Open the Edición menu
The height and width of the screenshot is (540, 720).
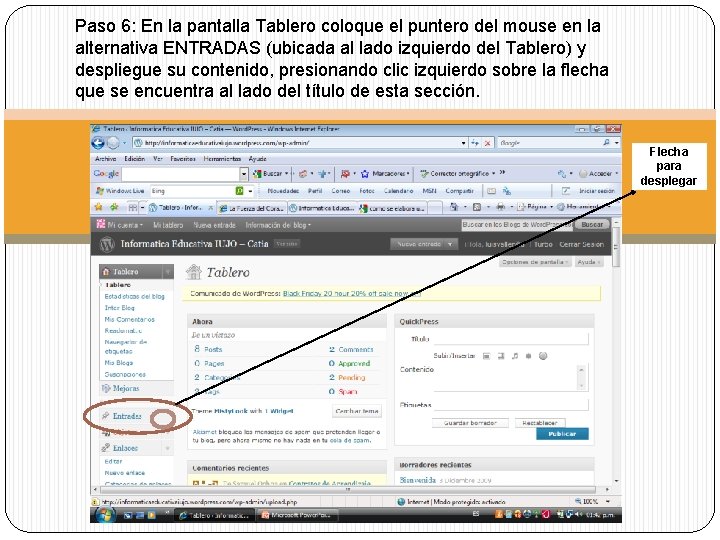click(x=135, y=159)
